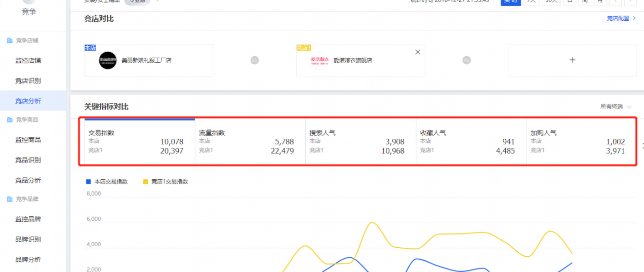
Task: Open 监控店铺 in the sidebar
Action: click(28, 61)
